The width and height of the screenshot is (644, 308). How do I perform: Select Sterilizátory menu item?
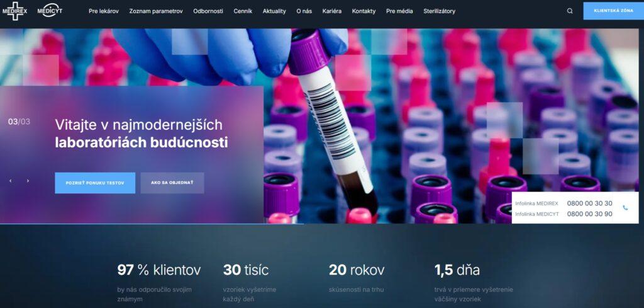click(440, 11)
